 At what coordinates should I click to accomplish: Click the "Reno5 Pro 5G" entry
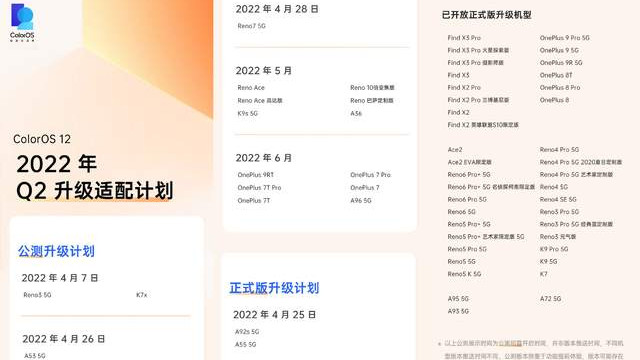[467, 249]
